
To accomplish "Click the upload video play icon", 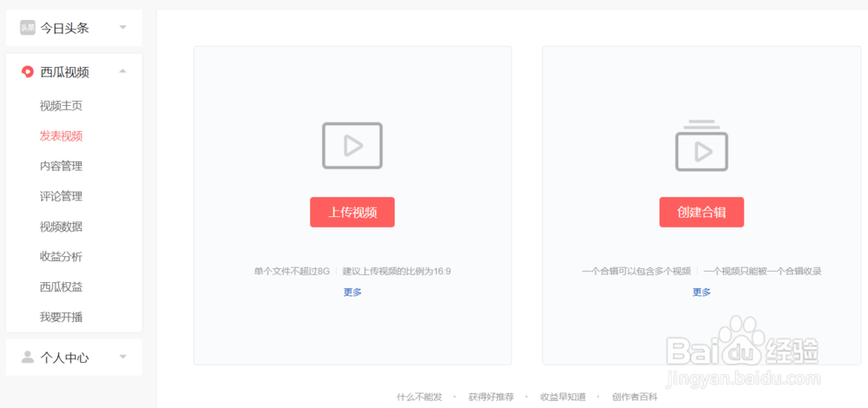I will tap(352, 146).
